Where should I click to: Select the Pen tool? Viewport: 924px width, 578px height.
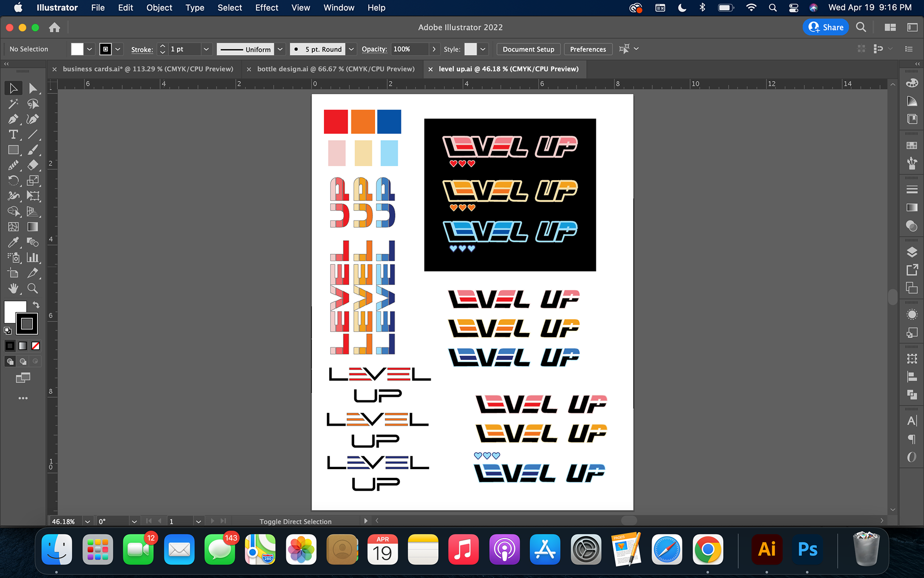pyautogui.click(x=13, y=119)
